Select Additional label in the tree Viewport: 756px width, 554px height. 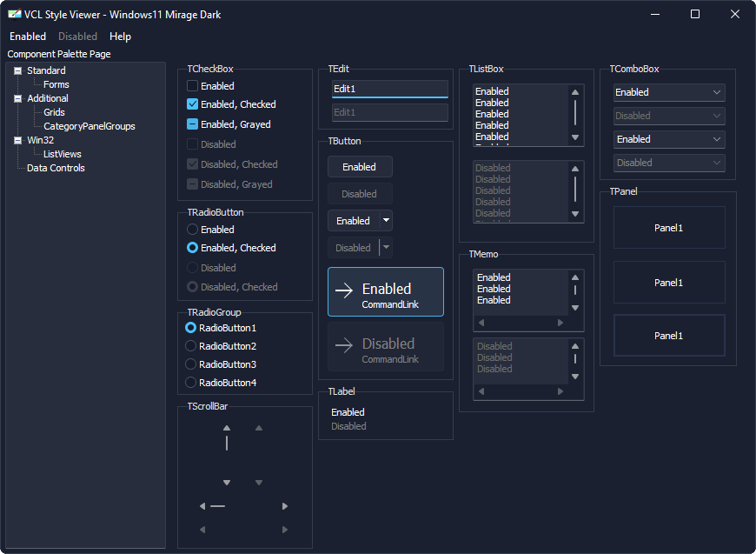point(48,98)
